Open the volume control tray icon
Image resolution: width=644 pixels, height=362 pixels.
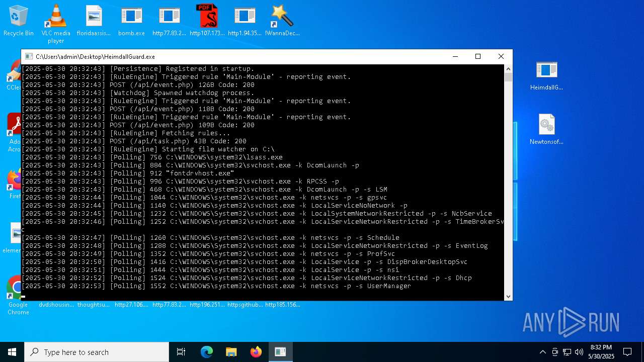(579, 352)
